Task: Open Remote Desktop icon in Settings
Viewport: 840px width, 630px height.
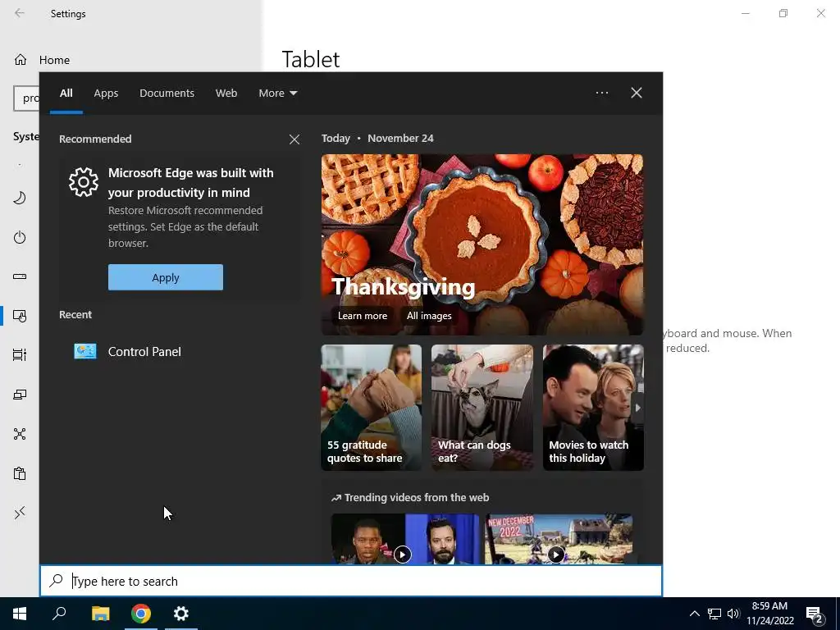Action: click(20, 514)
